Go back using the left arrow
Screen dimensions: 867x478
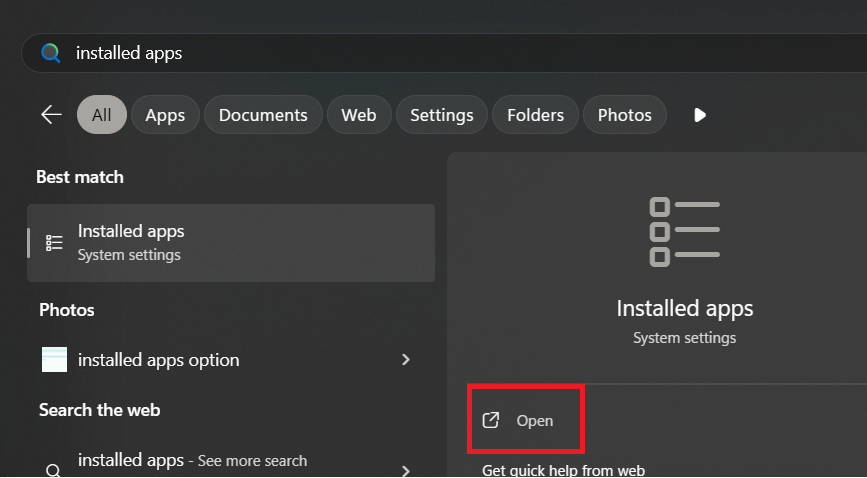pyautogui.click(x=51, y=115)
